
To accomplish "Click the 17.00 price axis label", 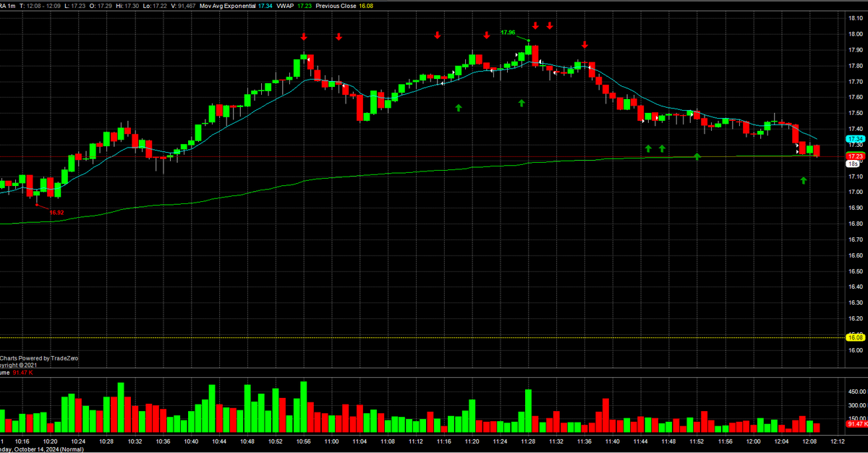I will tap(856, 192).
